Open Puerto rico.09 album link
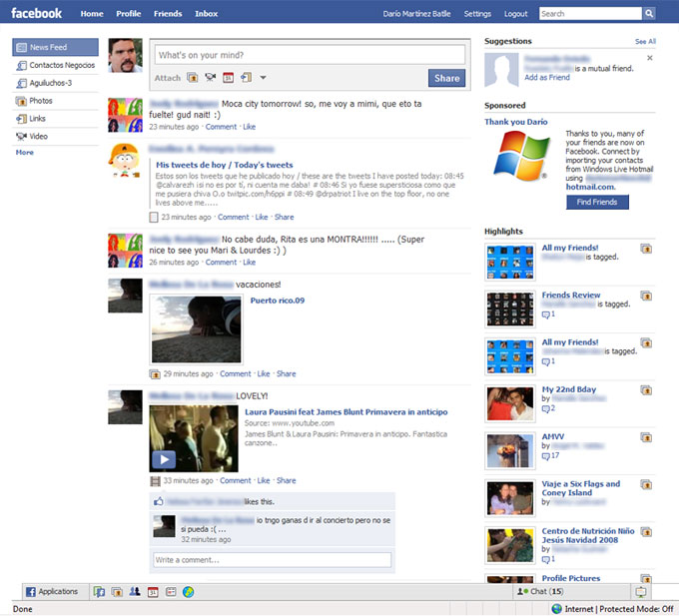 [278, 301]
